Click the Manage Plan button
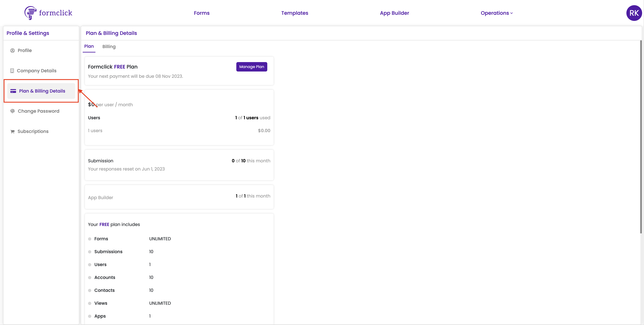The height and width of the screenshot is (325, 644). (252, 67)
